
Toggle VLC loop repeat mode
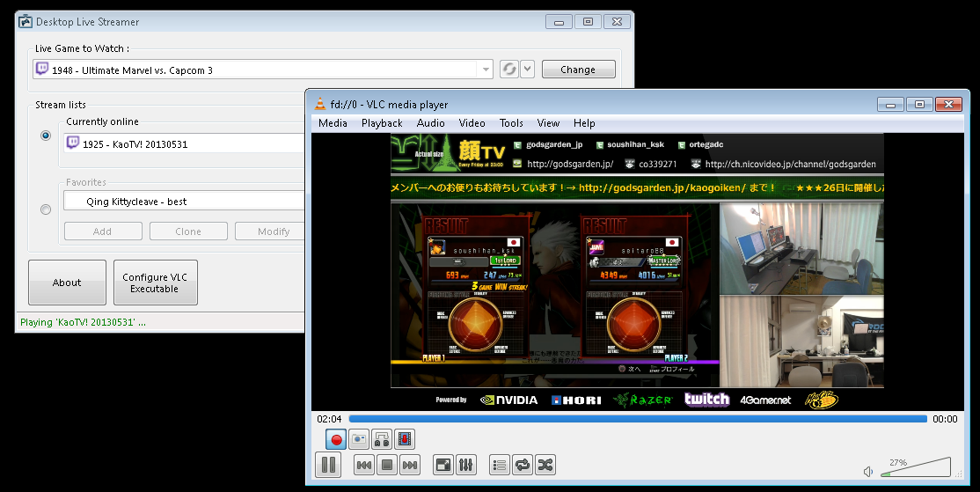(x=523, y=465)
